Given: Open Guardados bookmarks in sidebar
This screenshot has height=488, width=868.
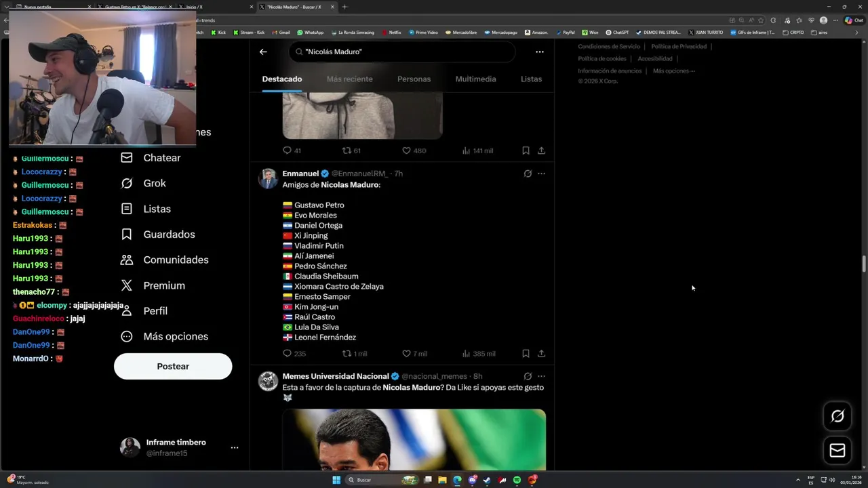Looking at the screenshot, I should (x=158, y=235).
